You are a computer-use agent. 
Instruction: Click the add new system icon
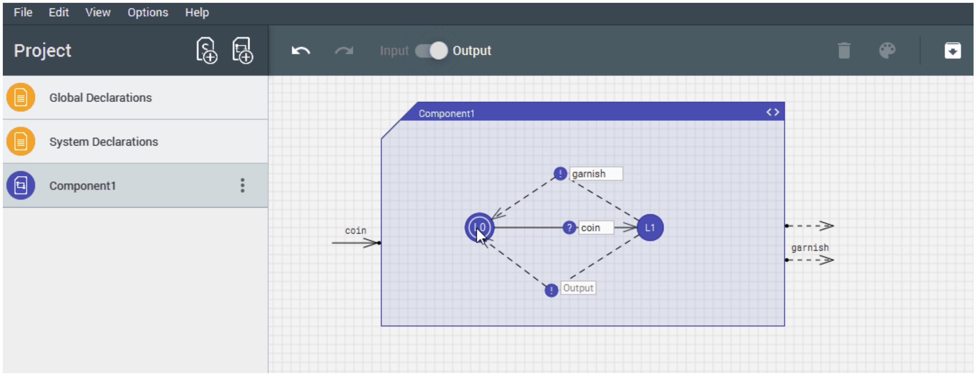207,51
